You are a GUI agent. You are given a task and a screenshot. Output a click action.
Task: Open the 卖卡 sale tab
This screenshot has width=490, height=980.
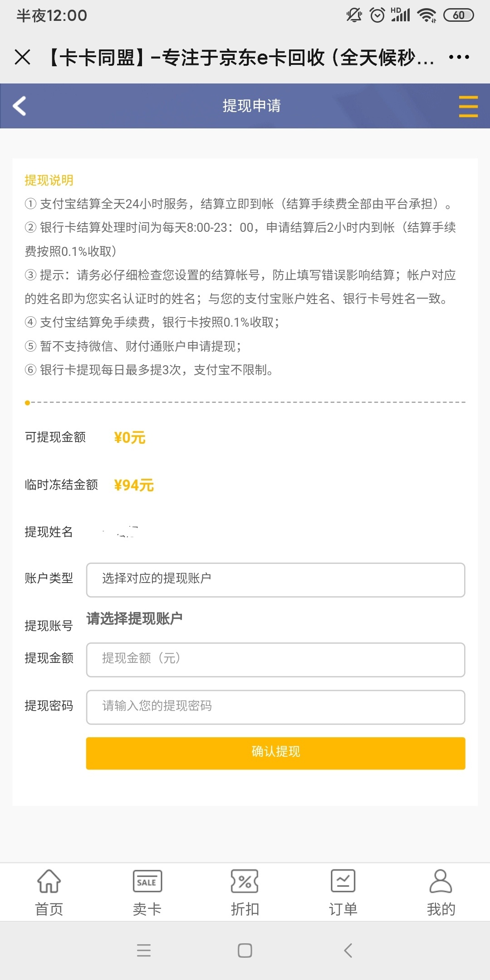tap(147, 892)
